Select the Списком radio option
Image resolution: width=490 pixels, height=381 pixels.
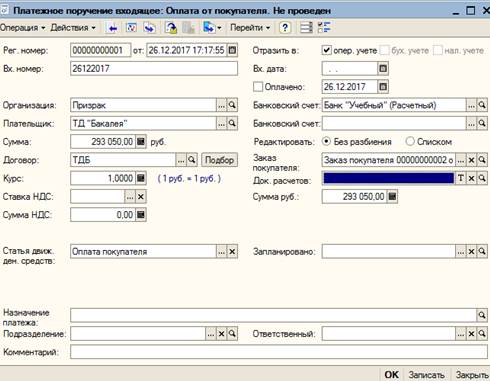pos(410,142)
